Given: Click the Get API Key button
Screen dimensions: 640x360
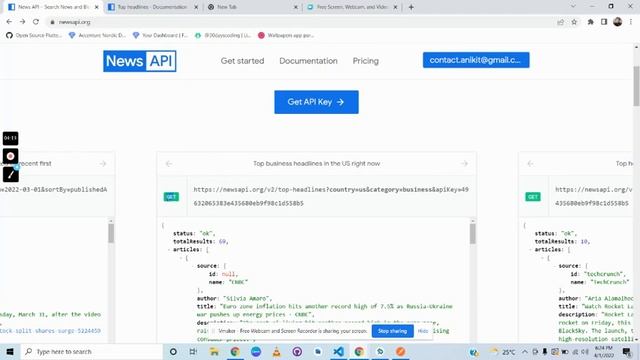Looking at the screenshot, I should (316, 102).
